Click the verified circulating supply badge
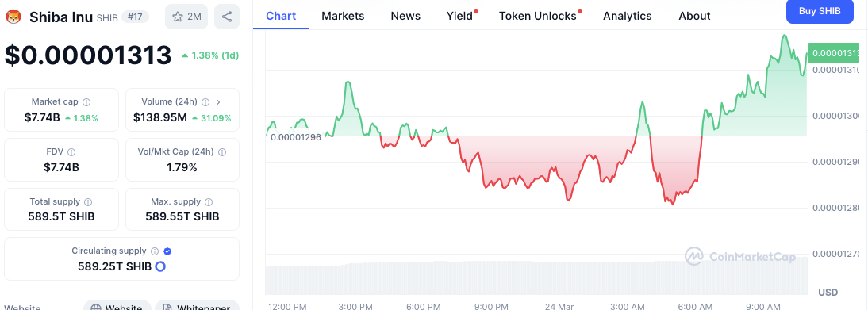This screenshot has height=310, width=868. pyautogui.click(x=167, y=251)
